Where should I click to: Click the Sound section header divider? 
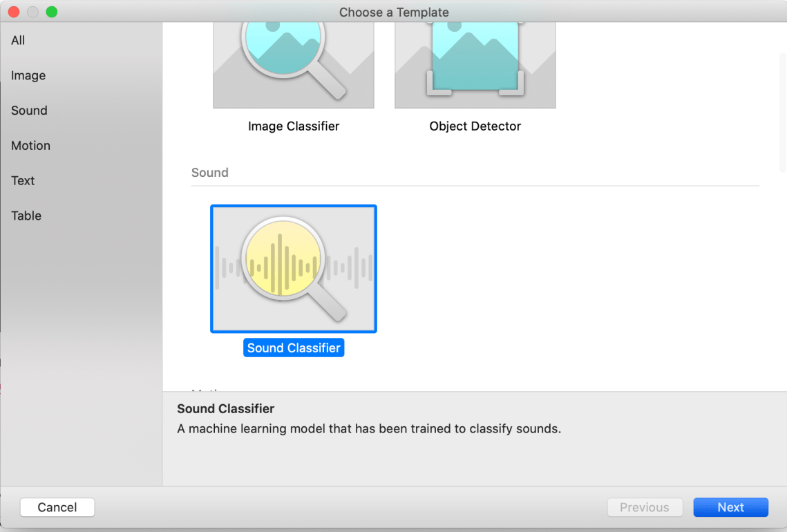[x=475, y=183]
